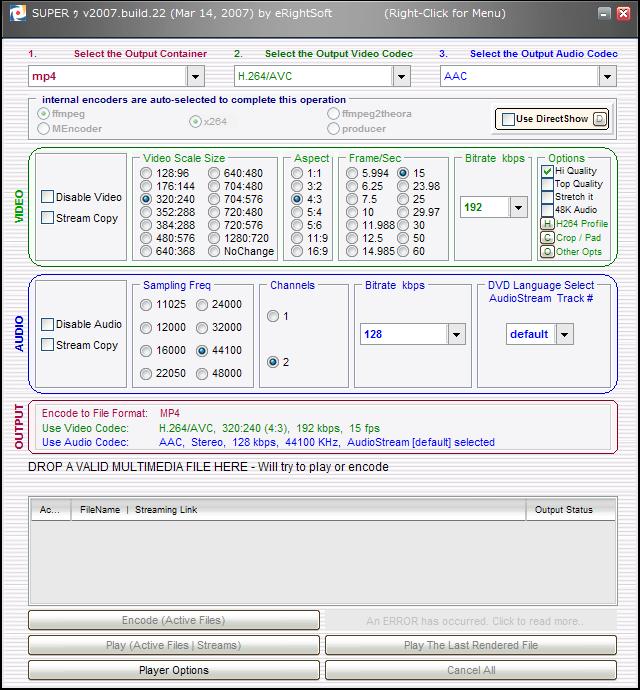
Task: Set frame rate to 25
Action: pyautogui.click(x=403, y=199)
